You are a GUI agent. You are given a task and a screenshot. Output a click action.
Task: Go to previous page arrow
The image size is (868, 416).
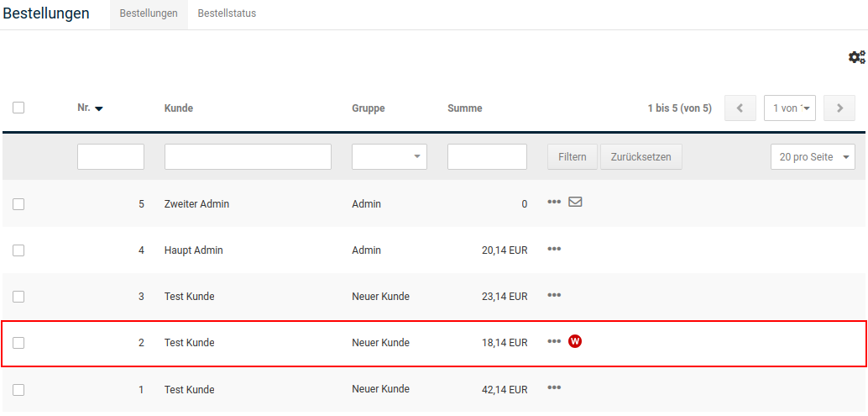tap(740, 108)
